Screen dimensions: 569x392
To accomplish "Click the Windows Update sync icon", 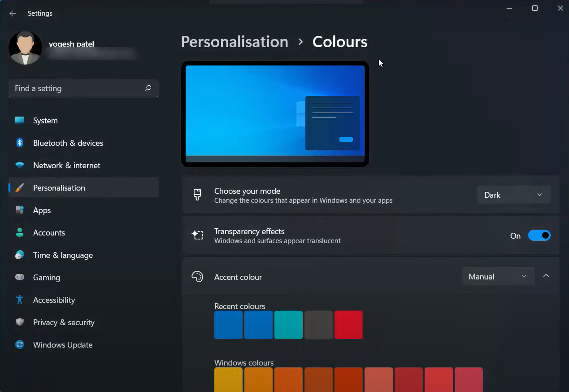I will click(x=20, y=344).
